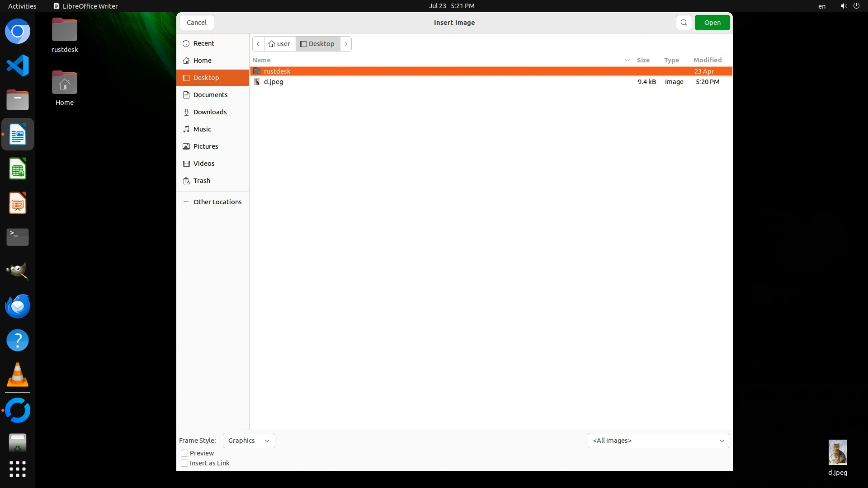Select the d.jpeg file in list
The width and height of the screenshot is (868, 488).
pyautogui.click(x=274, y=82)
